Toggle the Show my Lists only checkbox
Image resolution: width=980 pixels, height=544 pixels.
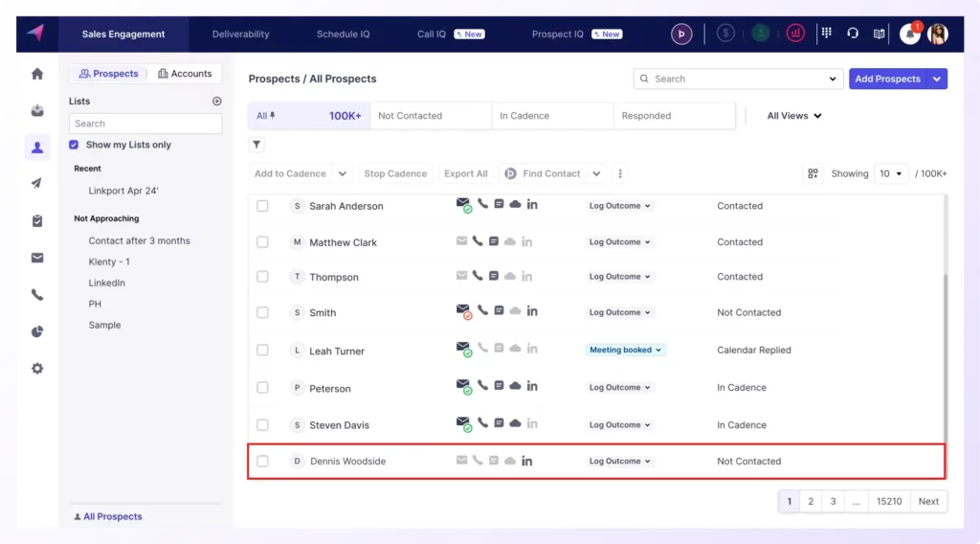75,145
